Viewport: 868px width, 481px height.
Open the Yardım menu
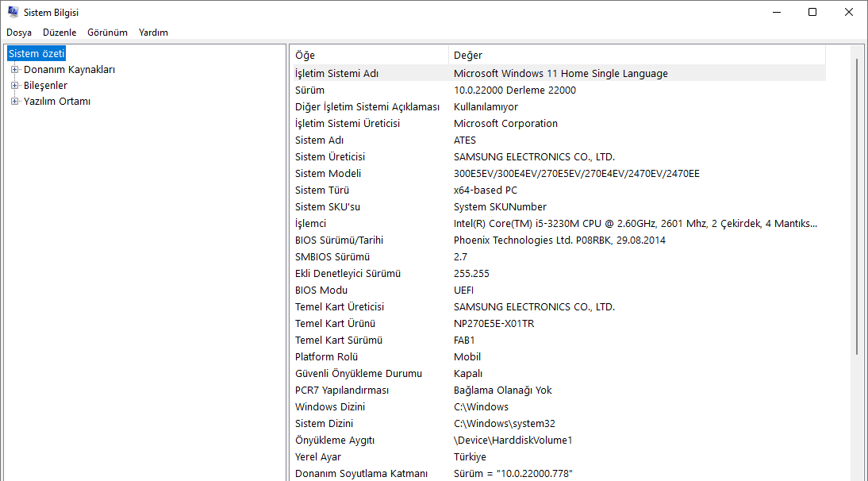(152, 32)
